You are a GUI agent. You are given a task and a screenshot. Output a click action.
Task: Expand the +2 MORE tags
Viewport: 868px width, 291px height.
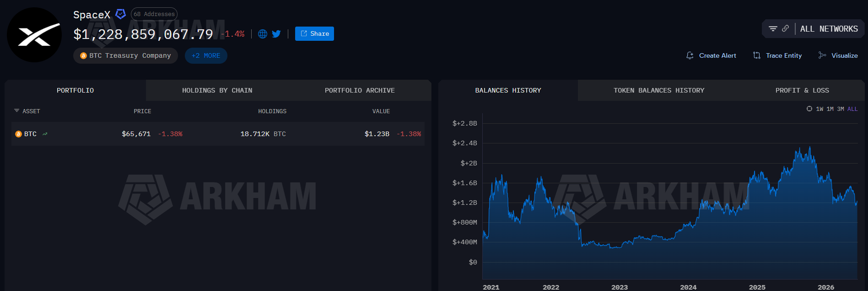click(206, 55)
